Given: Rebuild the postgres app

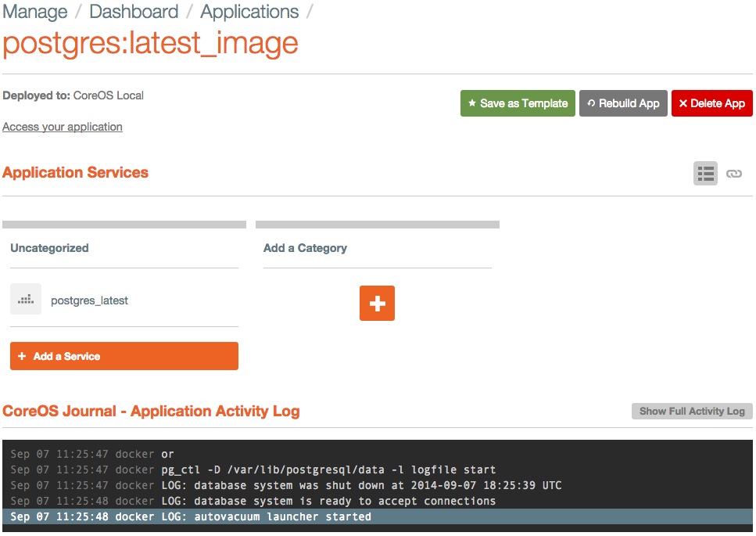Looking at the screenshot, I should tap(623, 103).
